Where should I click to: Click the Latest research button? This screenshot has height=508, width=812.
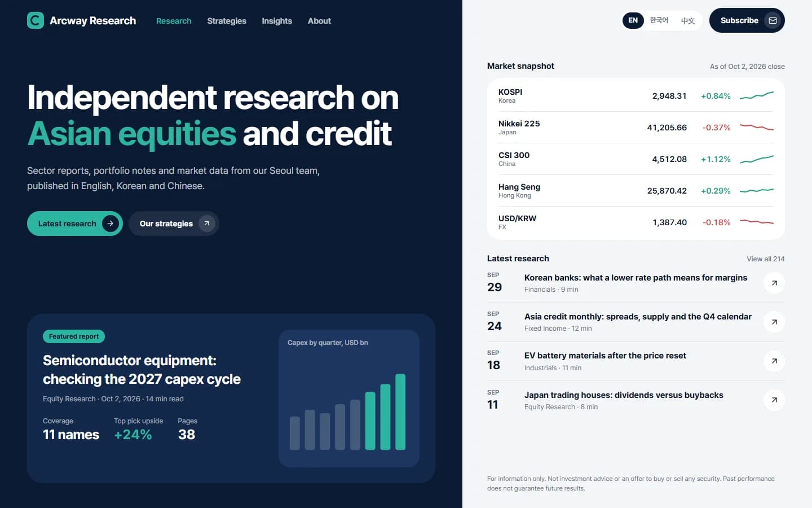coord(75,224)
